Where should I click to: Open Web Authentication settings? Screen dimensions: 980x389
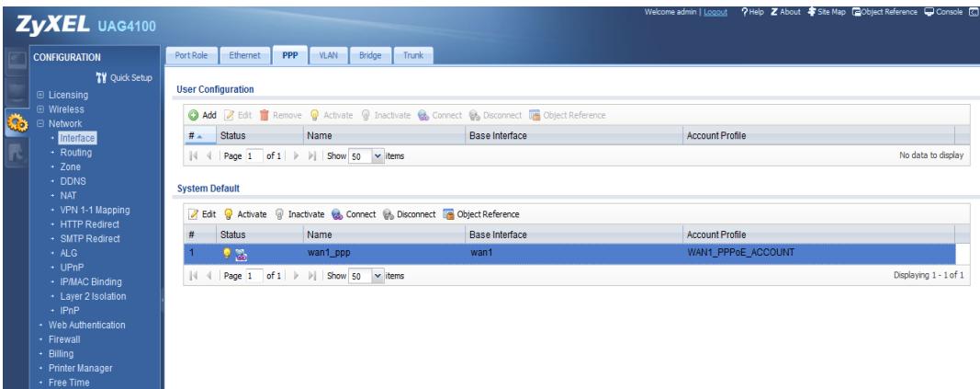(87, 326)
